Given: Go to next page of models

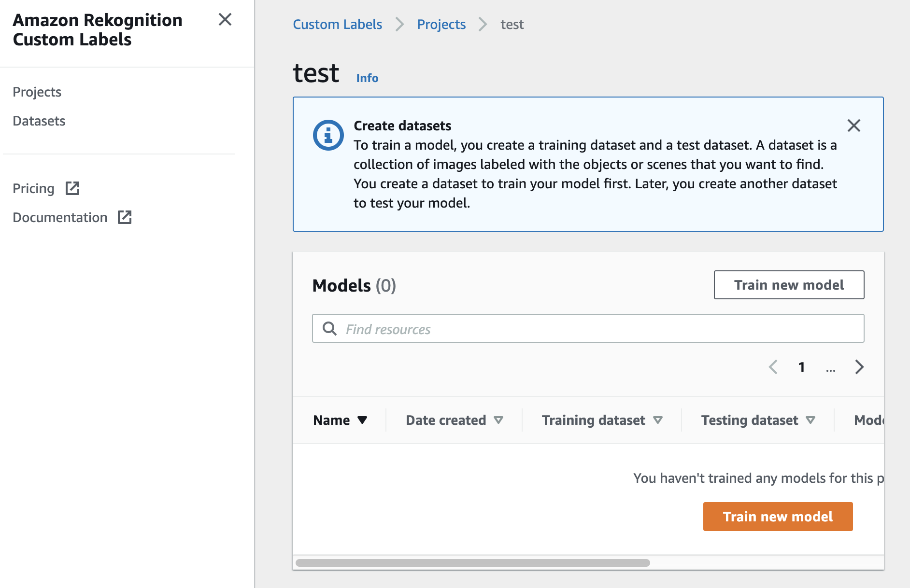Looking at the screenshot, I should [x=859, y=367].
